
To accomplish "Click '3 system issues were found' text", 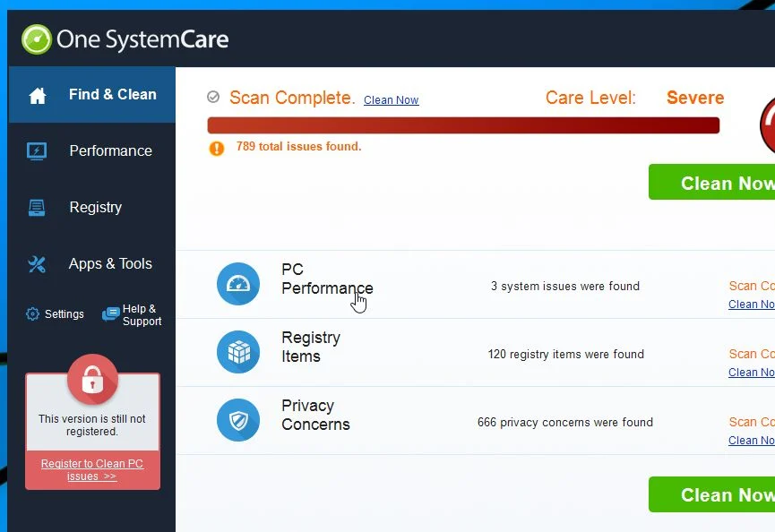I will pos(565,286).
